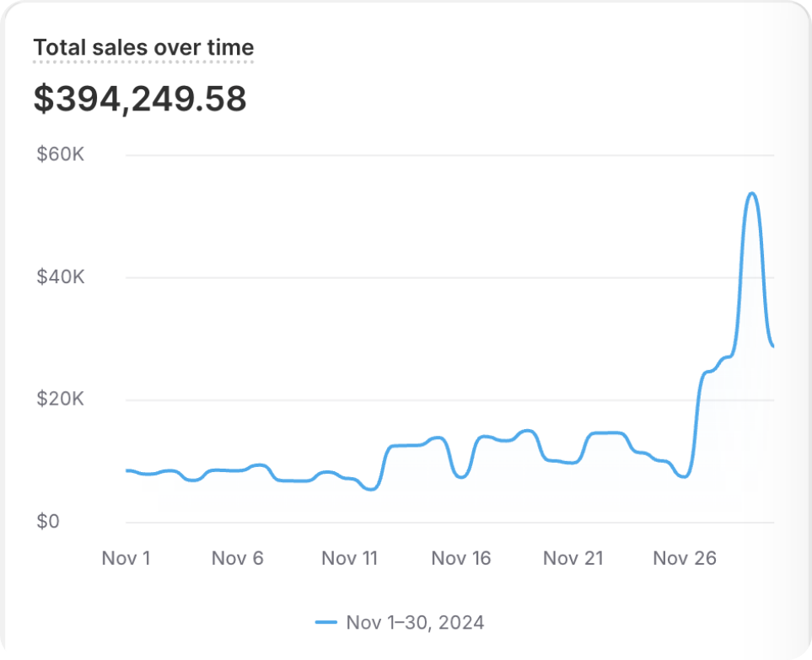This screenshot has height=660, width=812.
Task: Click the lowest dip just after Nov 11
Action: [x=370, y=489]
